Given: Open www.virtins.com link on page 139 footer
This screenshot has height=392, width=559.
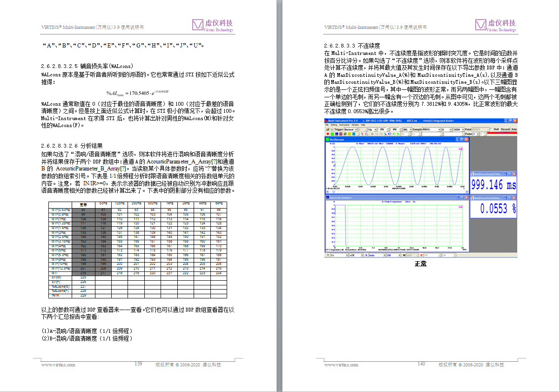Looking at the screenshot, I should click(x=58, y=365).
